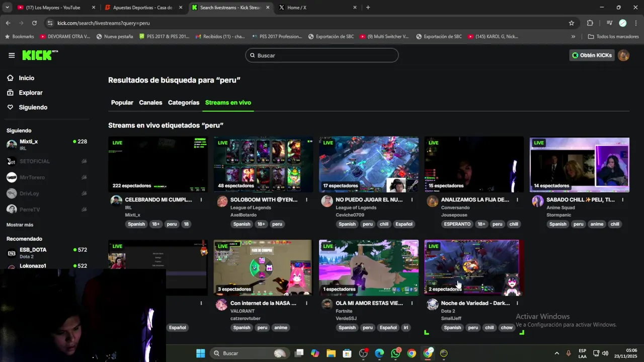Click Stormpanic streamer avatar
Image resolution: width=644 pixels, height=362 pixels.
[538, 202]
